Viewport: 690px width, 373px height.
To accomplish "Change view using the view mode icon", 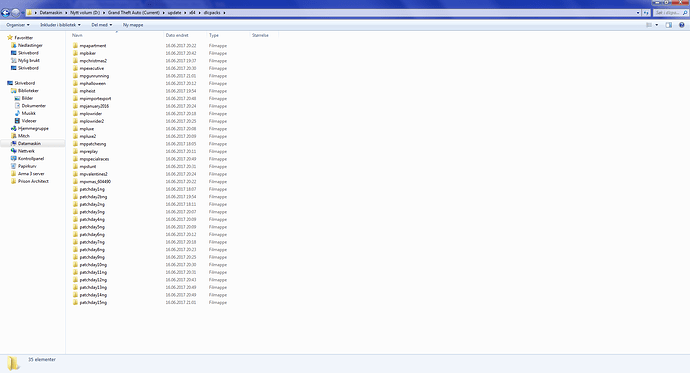I will pyautogui.click(x=649, y=25).
